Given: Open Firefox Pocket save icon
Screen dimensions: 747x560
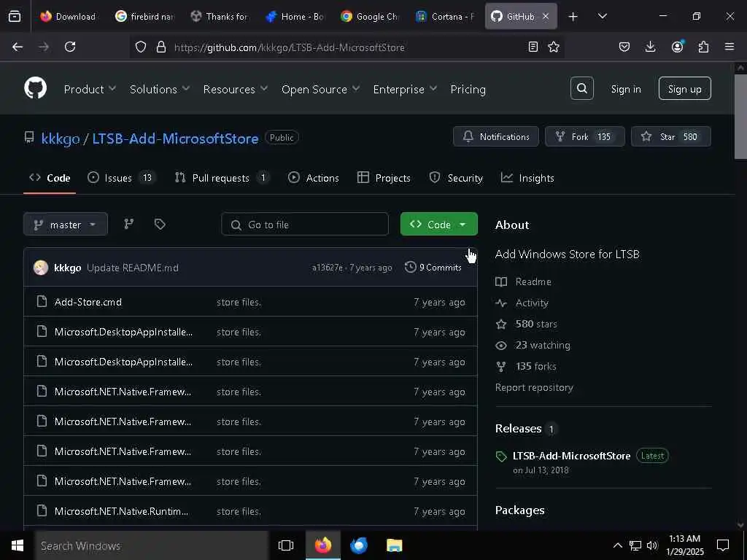Looking at the screenshot, I should coord(624,47).
